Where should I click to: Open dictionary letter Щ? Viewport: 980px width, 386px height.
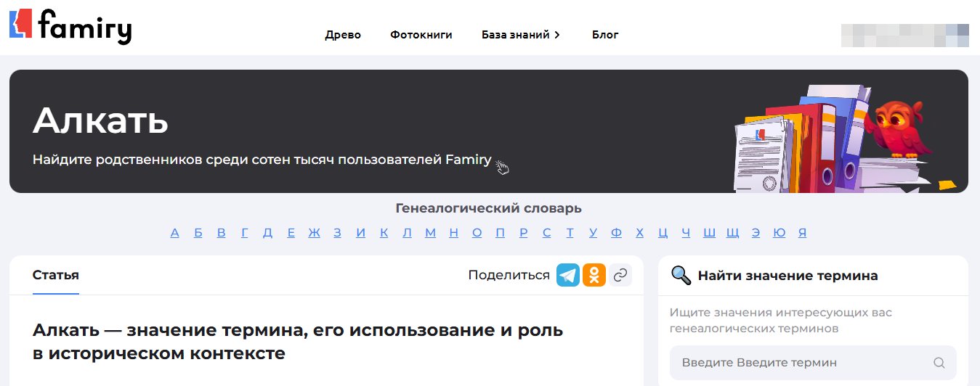[x=733, y=233]
